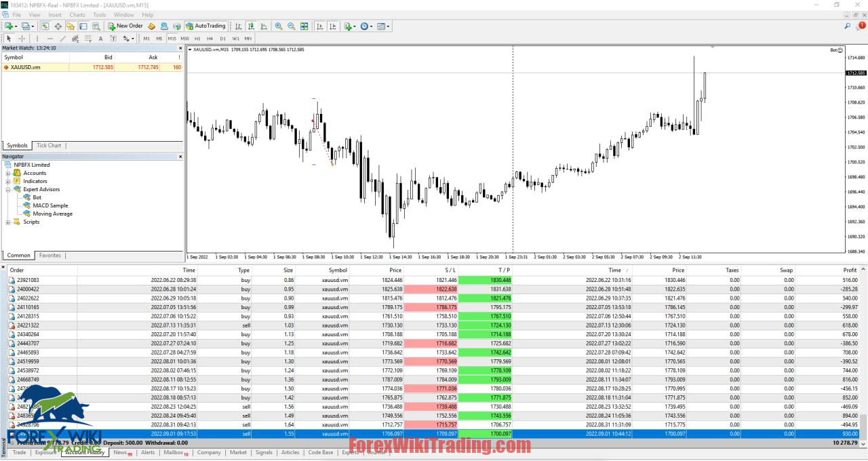Select the Crosshair tool
The height and width of the screenshot is (461, 868).
point(22,39)
